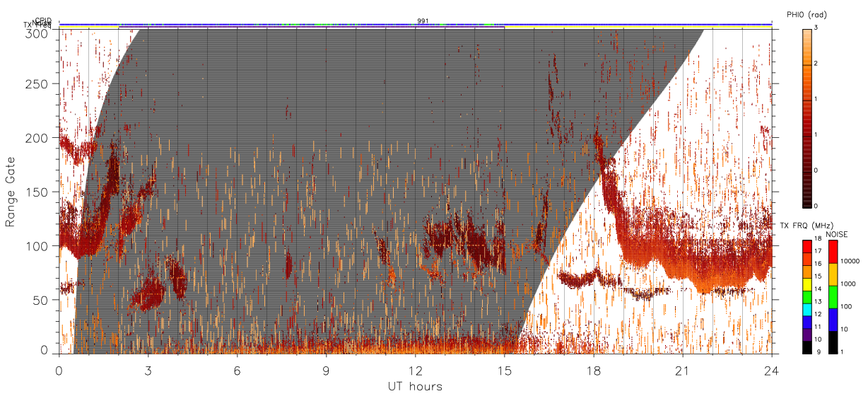This screenshot has width=868, height=401.
Task: Pick the green swatch in the NOISE legend
Action: 833,297
